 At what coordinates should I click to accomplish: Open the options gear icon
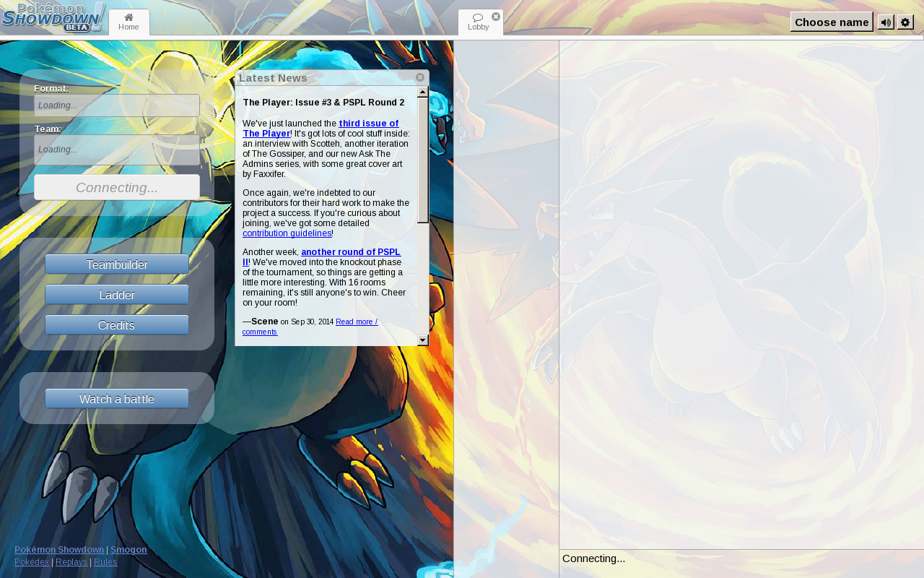click(905, 22)
